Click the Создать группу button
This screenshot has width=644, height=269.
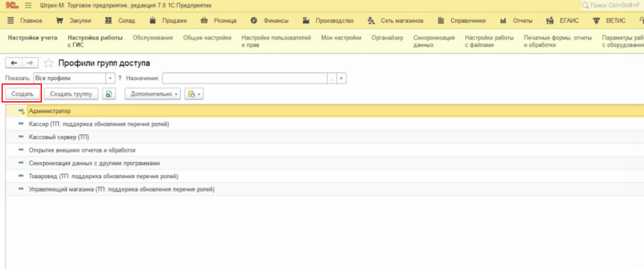[71, 94]
